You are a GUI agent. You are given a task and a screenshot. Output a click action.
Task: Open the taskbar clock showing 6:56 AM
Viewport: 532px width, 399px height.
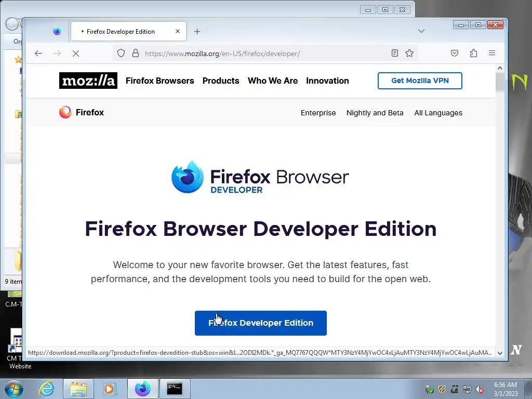click(506, 389)
